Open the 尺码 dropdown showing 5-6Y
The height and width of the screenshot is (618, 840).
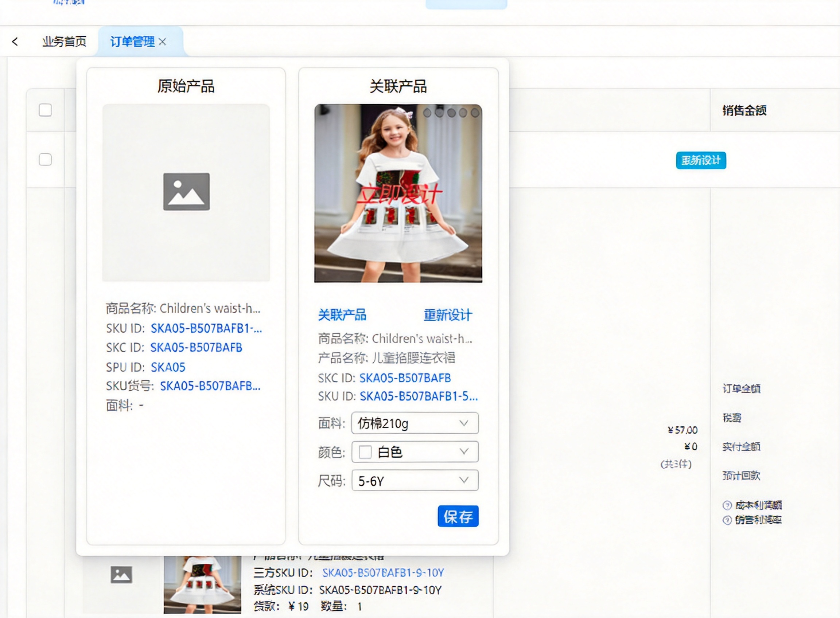click(415, 480)
